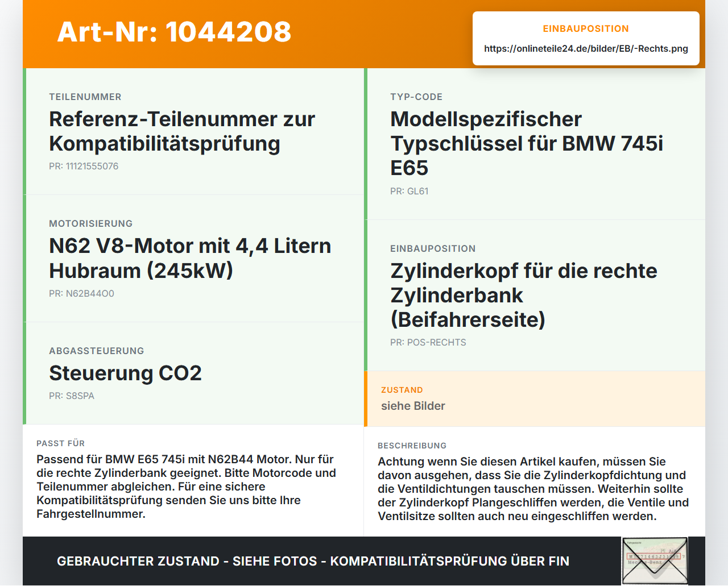Click the Achtung wenn Sie diesen Artikel paragraph

click(533, 489)
